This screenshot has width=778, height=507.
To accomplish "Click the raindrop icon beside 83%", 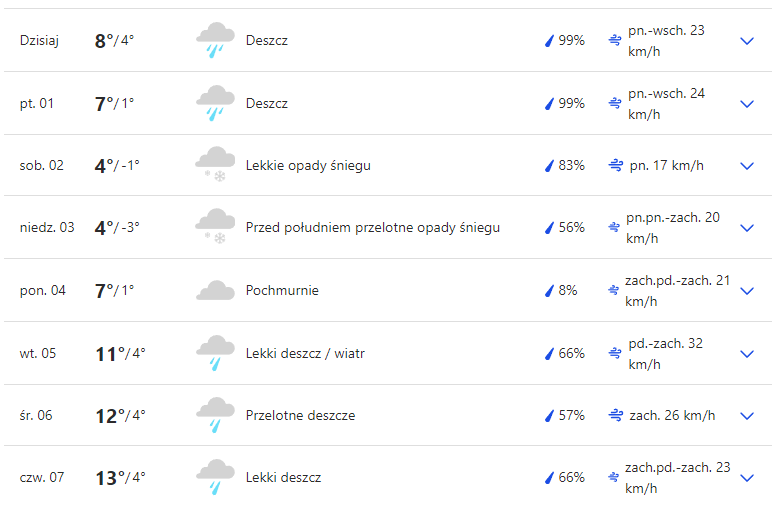I will tap(548, 165).
